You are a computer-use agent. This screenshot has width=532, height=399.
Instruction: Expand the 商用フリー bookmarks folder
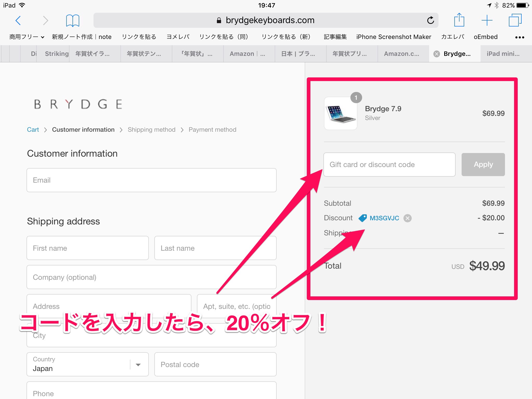26,37
